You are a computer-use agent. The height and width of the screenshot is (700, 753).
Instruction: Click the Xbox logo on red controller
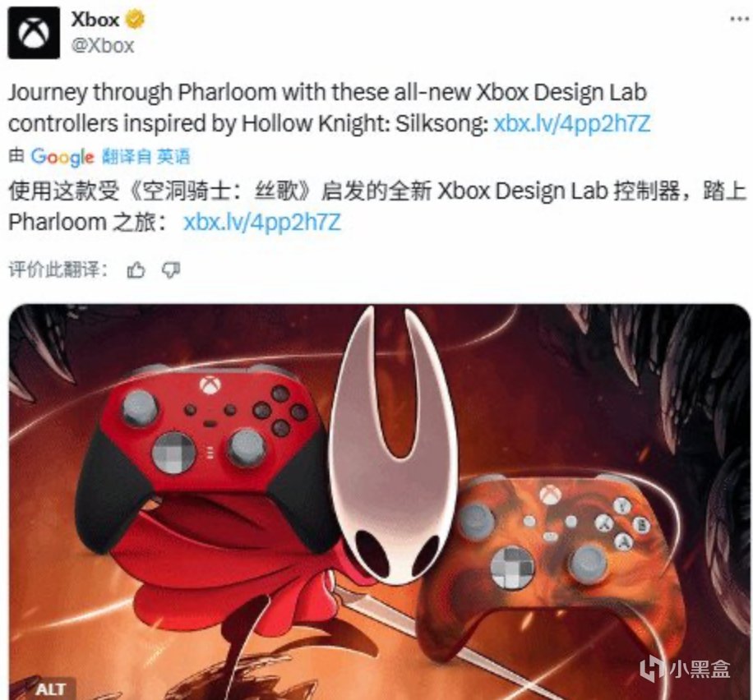[x=210, y=385]
